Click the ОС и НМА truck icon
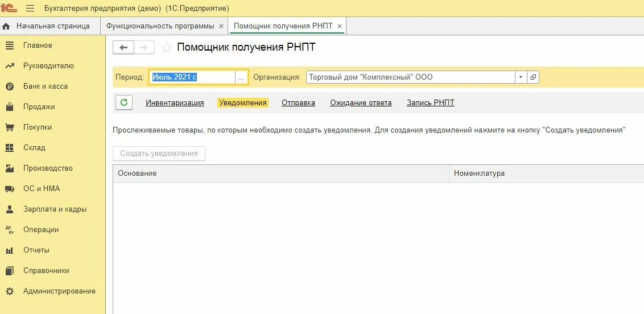644x314 pixels. [x=10, y=189]
